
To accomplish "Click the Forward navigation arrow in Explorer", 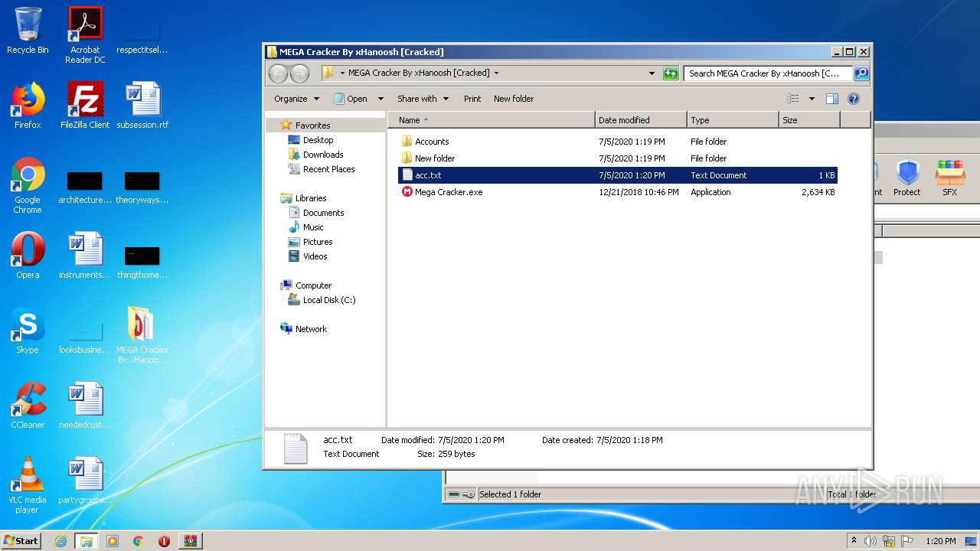I will [299, 73].
